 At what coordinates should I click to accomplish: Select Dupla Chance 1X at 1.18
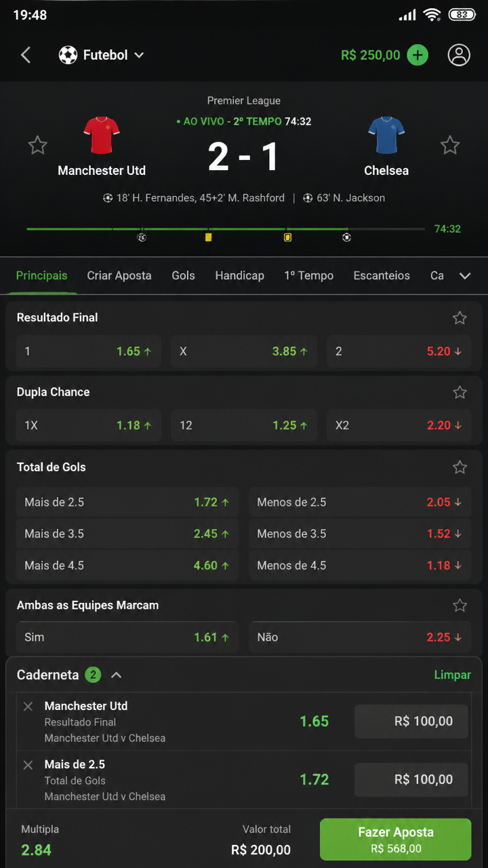[x=89, y=425]
